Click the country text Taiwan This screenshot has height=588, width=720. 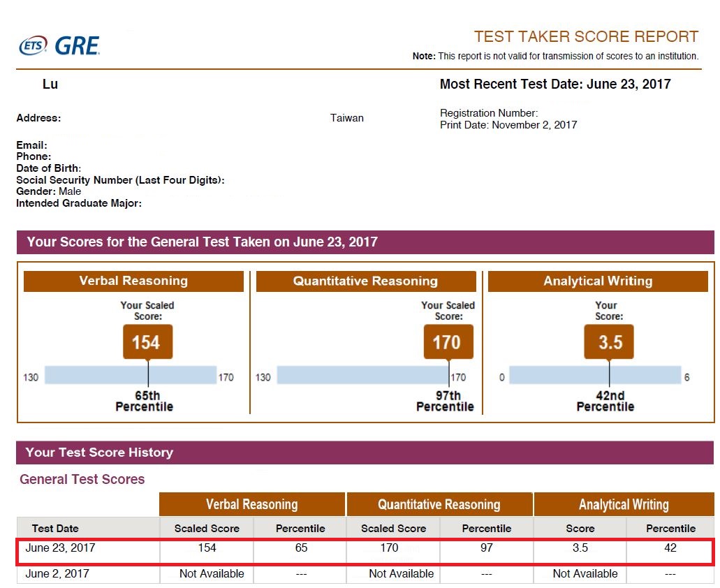pos(346,118)
